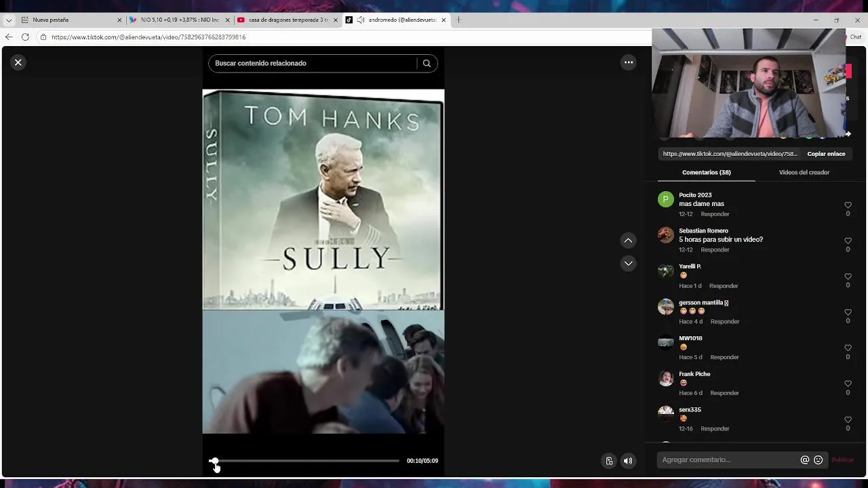This screenshot has height=488, width=868.
Task: Open the emoji picker in comment box
Action: (818, 460)
